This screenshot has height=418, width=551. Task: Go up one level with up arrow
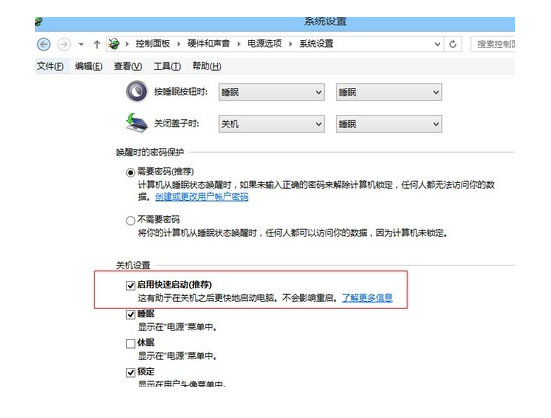click(x=97, y=44)
